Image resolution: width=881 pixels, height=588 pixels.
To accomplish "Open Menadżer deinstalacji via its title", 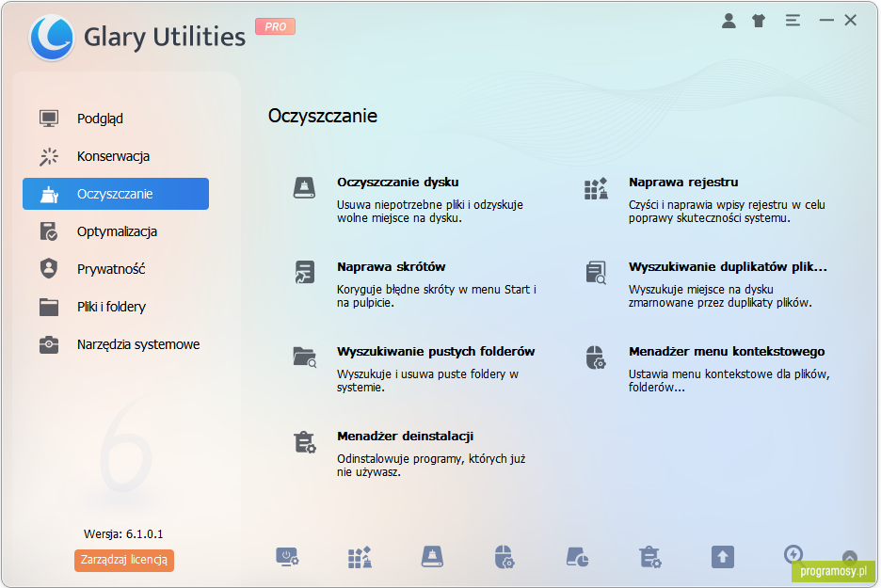I will click(x=405, y=437).
